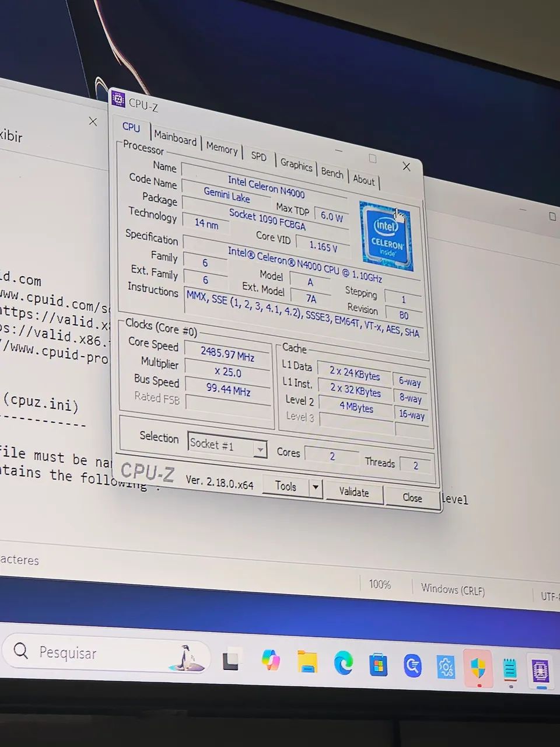Open Notepad's 100% zoom level menu
This screenshot has height=747, width=560.
380,584
